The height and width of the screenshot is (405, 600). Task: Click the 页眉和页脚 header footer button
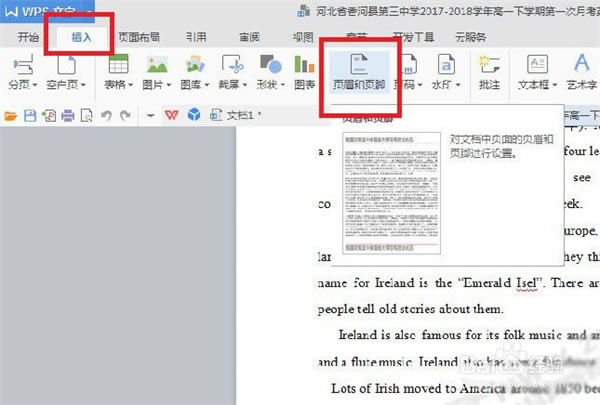click(x=359, y=72)
